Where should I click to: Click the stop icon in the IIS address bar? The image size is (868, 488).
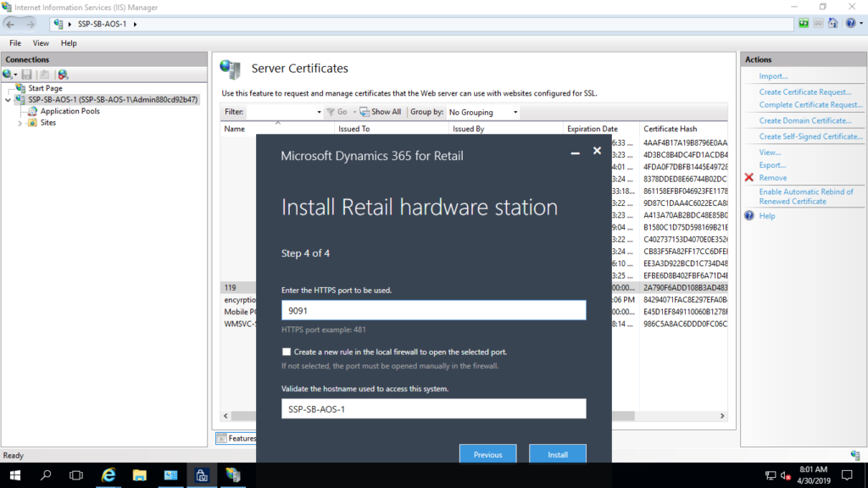[x=818, y=23]
